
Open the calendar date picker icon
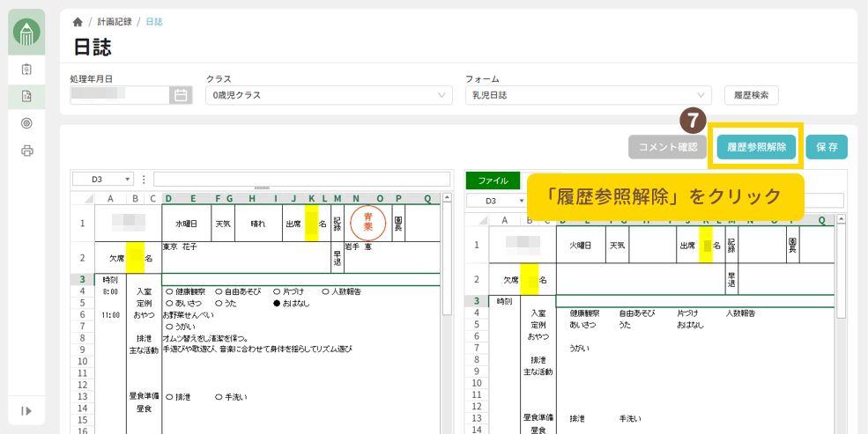tap(181, 95)
